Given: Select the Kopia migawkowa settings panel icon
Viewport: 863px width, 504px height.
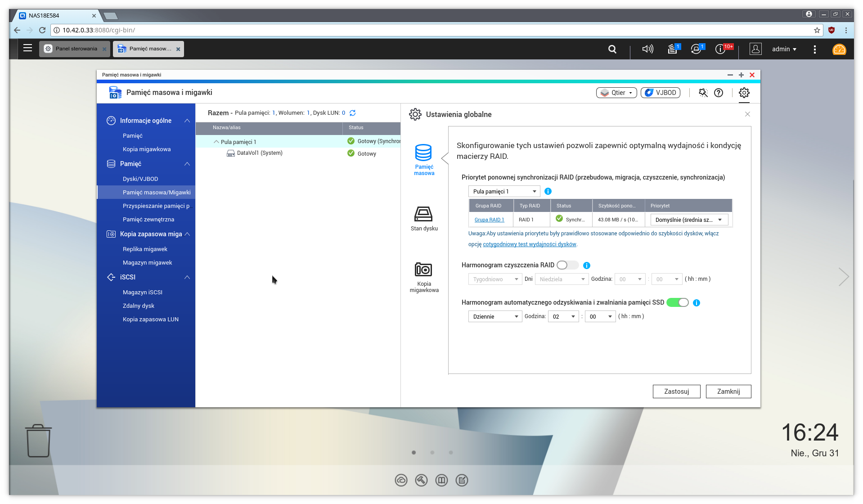Looking at the screenshot, I should click(x=423, y=270).
